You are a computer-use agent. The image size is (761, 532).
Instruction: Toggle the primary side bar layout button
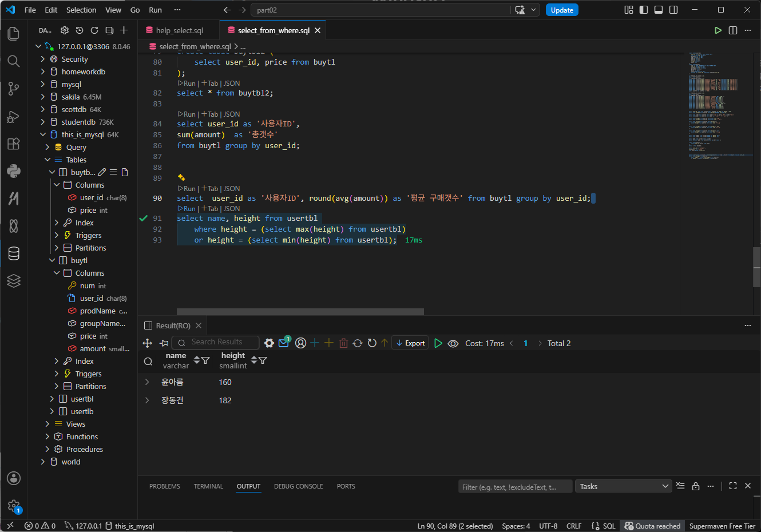click(x=644, y=10)
